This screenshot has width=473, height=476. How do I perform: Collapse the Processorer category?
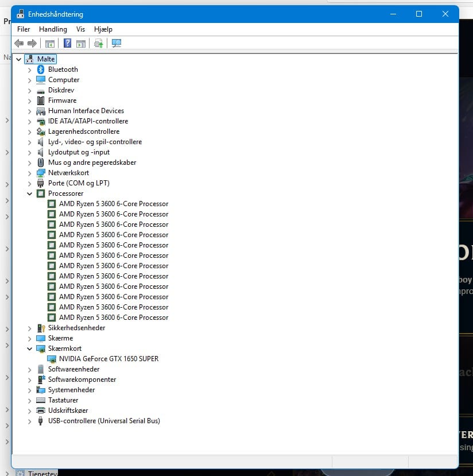click(29, 194)
